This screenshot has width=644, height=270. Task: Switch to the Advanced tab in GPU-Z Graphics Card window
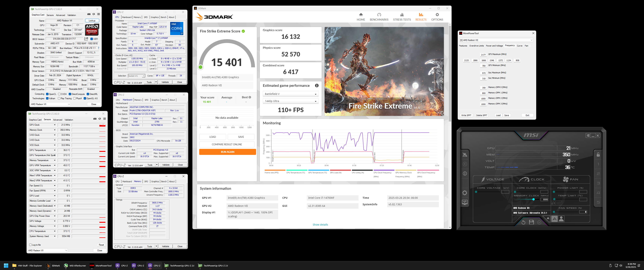pos(60,15)
